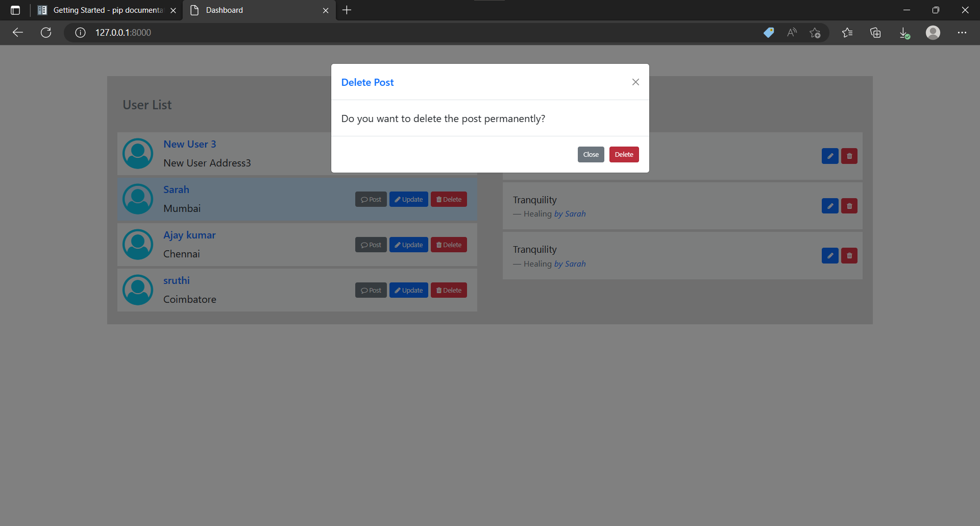Open the shopping tag icon in address bar
The width and height of the screenshot is (980, 526).
coord(769,32)
